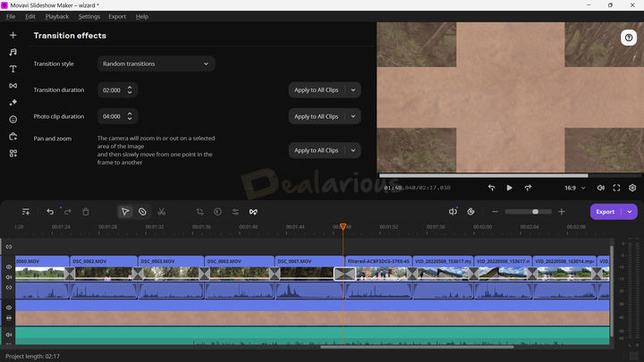Click the purple Export button

click(606, 212)
